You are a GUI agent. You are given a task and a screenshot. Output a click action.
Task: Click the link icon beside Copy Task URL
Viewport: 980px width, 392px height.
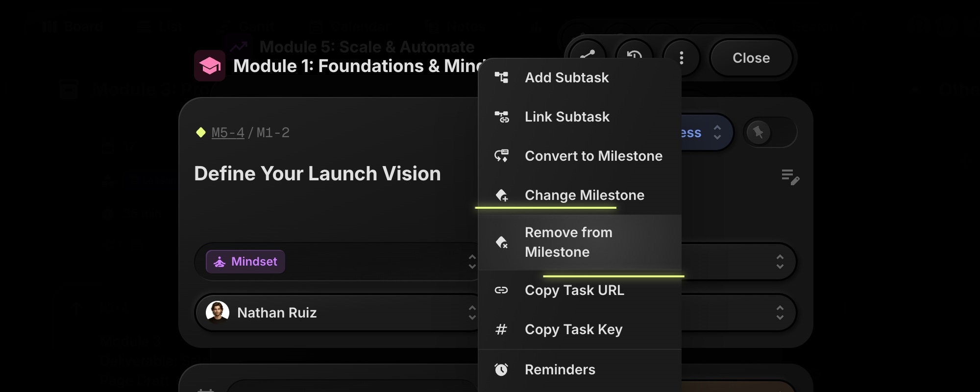501,290
